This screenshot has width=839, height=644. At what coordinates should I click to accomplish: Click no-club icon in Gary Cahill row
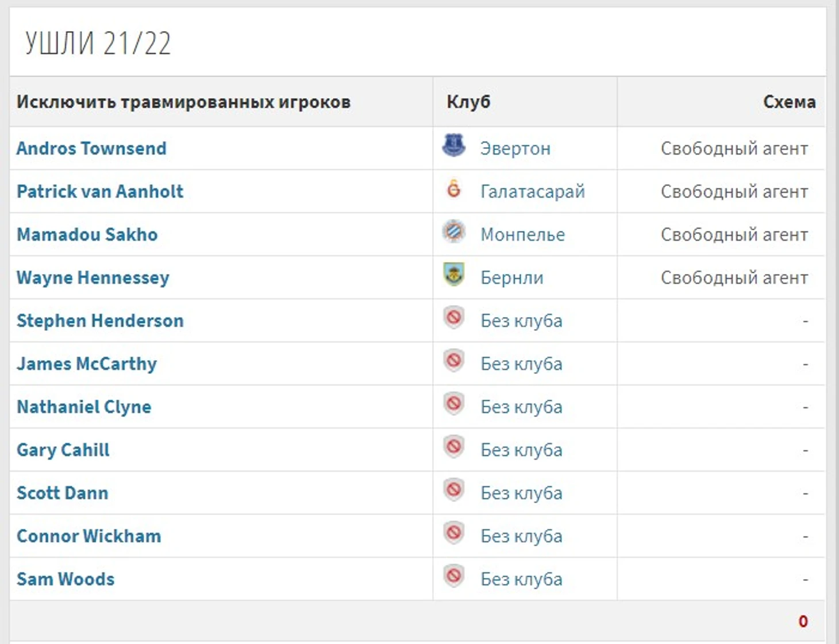coord(453,447)
